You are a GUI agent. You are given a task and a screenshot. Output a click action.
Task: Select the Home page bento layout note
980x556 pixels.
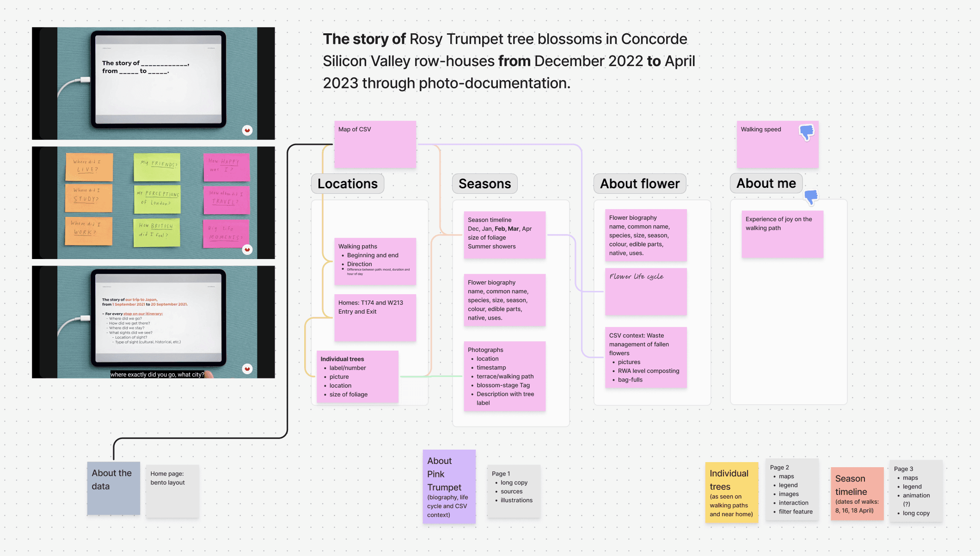pos(172,490)
